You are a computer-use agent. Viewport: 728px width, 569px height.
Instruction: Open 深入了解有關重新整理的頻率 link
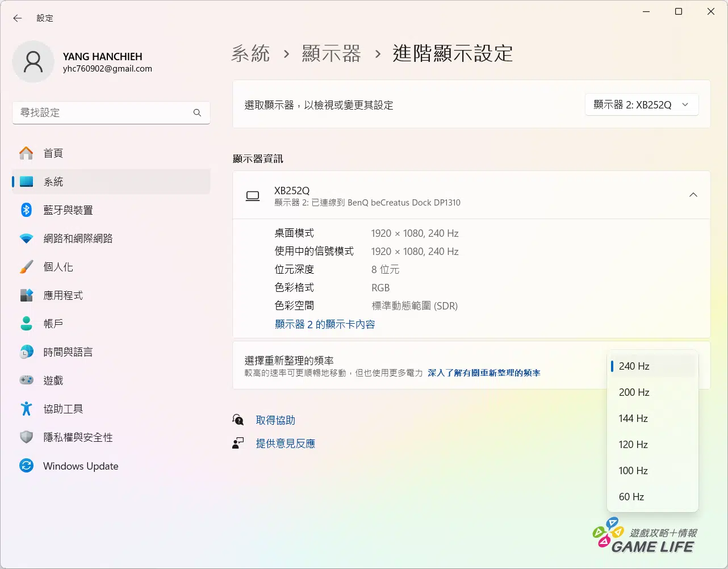[x=484, y=373]
